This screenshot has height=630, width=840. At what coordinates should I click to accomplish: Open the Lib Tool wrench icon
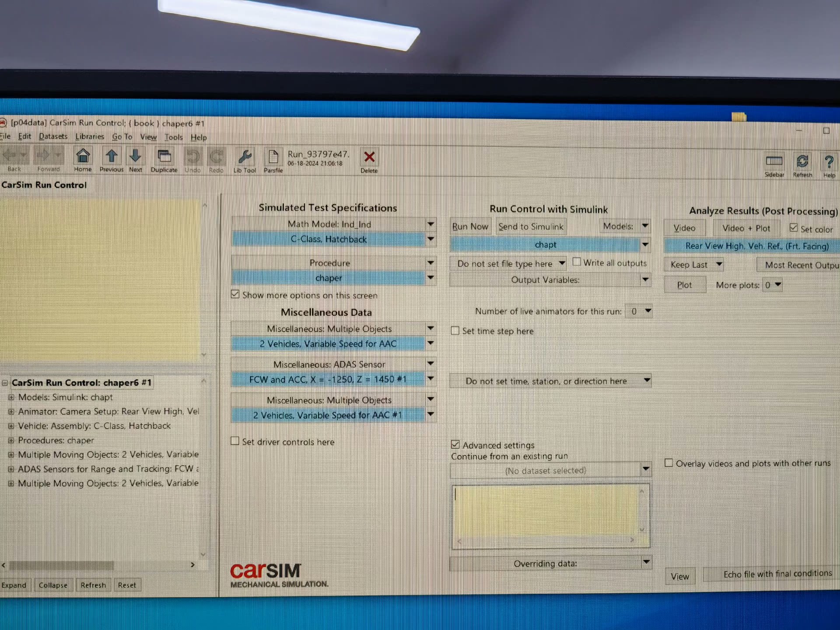click(245, 157)
